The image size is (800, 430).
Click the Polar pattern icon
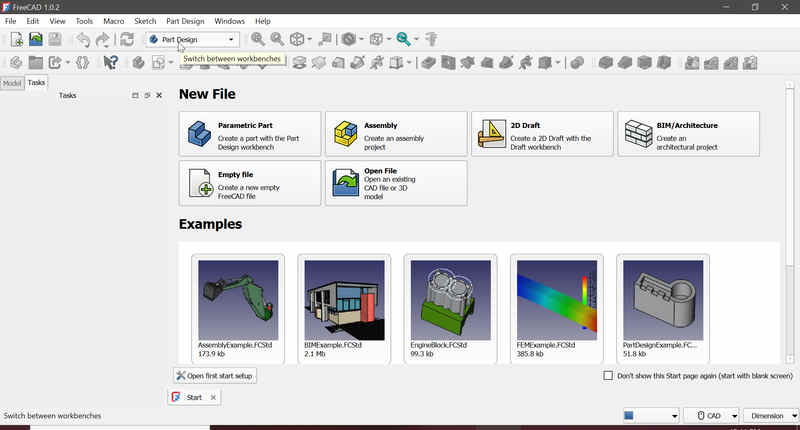click(731, 63)
